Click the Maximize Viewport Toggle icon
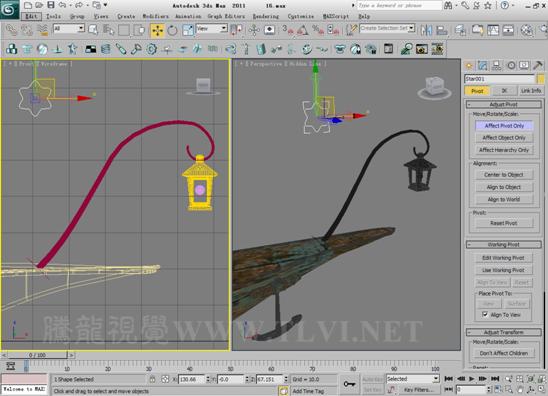This screenshot has width=548, height=396. click(542, 389)
